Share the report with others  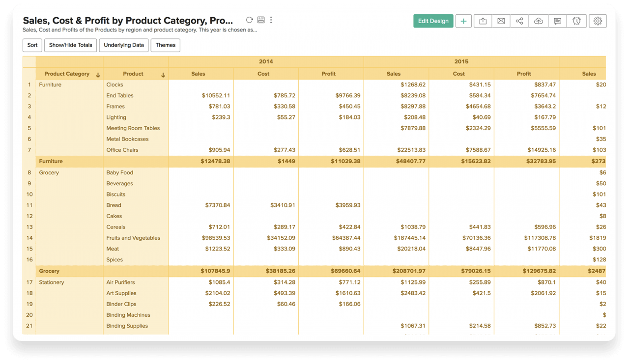coord(519,21)
